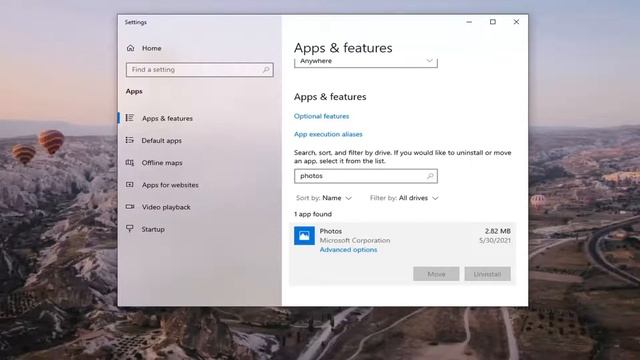Open the Home settings page
Viewport: 640px width, 360px height.
tap(152, 48)
